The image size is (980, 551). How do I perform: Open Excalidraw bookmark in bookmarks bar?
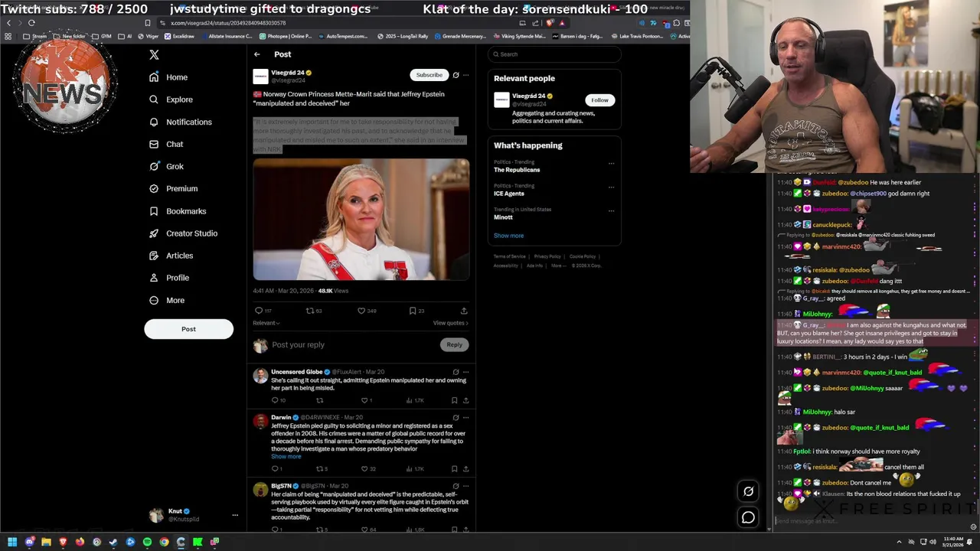coord(179,36)
